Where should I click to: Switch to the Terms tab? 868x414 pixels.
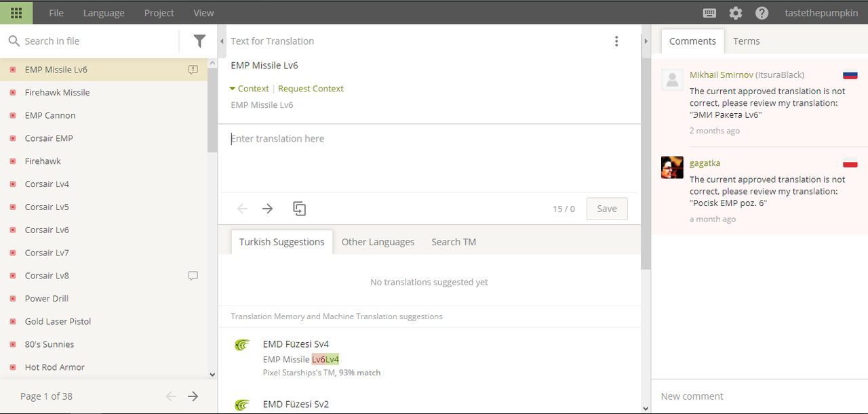[x=746, y=41]
